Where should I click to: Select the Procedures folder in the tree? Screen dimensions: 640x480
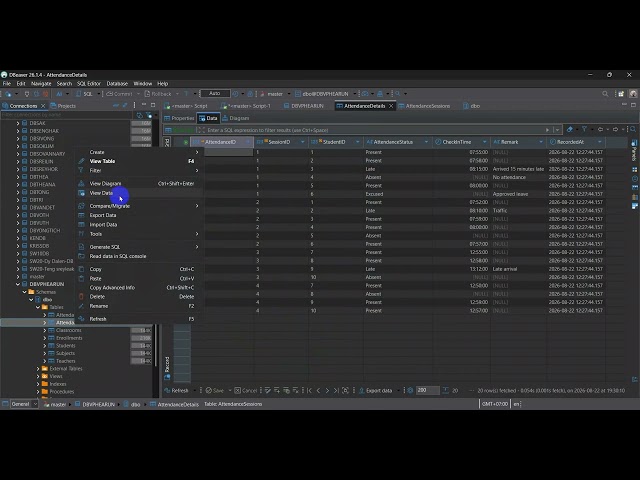pyautogui.click(x=62, y=392)
